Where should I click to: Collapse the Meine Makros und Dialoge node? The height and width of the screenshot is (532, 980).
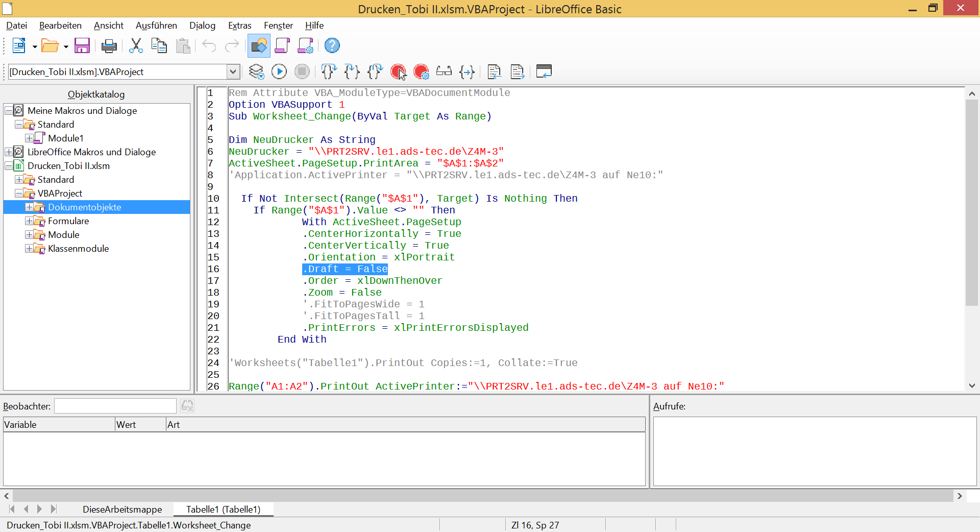[9, 111]
